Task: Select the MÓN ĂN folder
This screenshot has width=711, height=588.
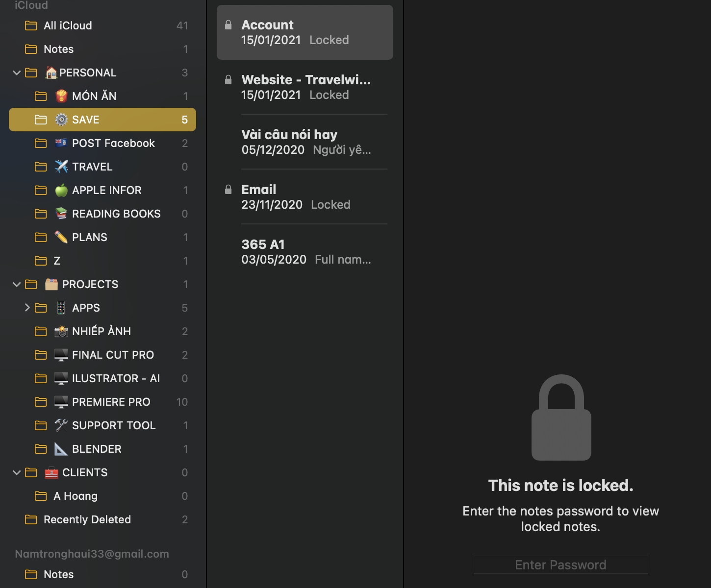Action: pyautogui.click(x=102, y=96)
